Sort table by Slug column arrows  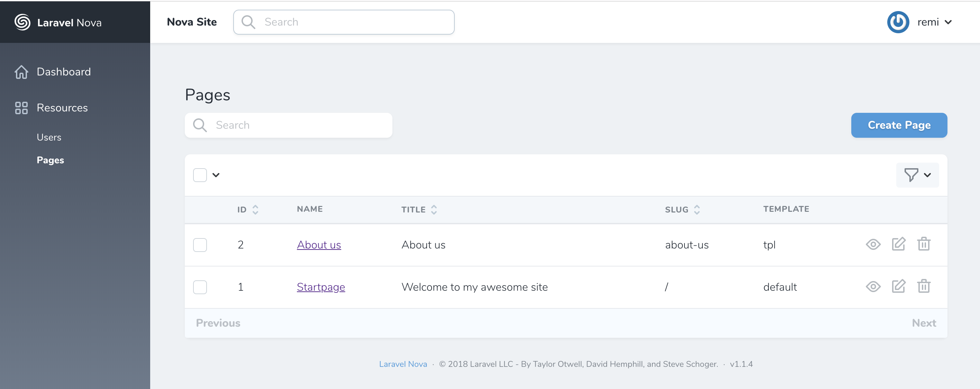[x=697, y=210]
